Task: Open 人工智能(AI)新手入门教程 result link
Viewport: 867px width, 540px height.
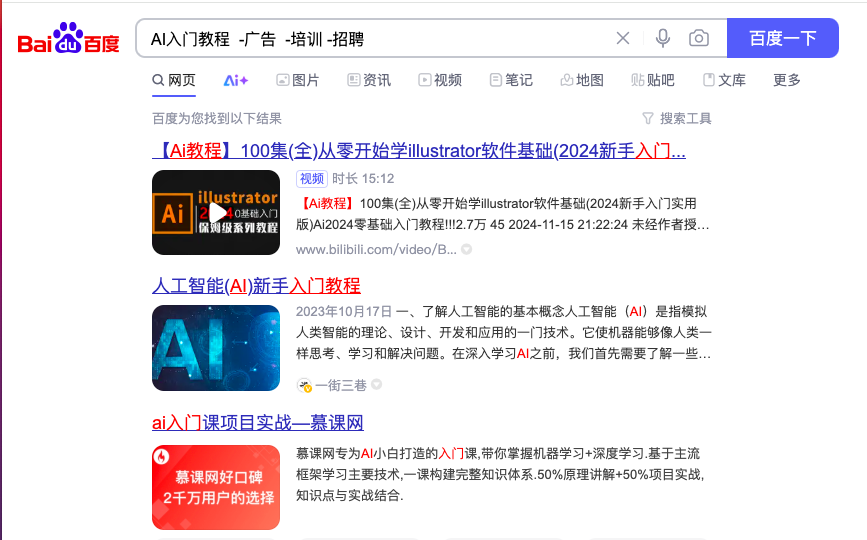Action: (x=256, y=286)
